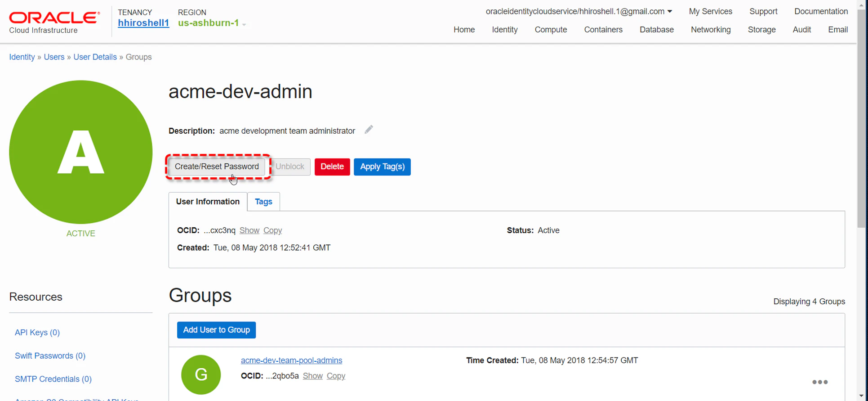868x401 pixels.
Task: Select the User Information tab
Action: pyautogui.click(x=208, y=202)
